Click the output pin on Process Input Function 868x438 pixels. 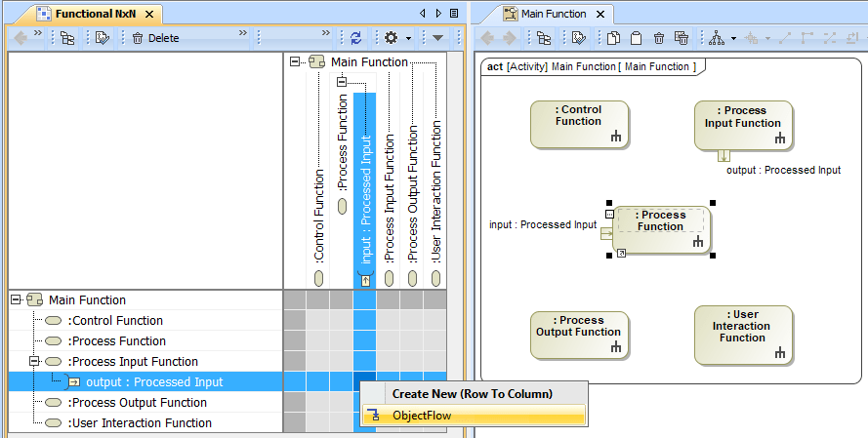pyautogui.click(x=724, y=155)
